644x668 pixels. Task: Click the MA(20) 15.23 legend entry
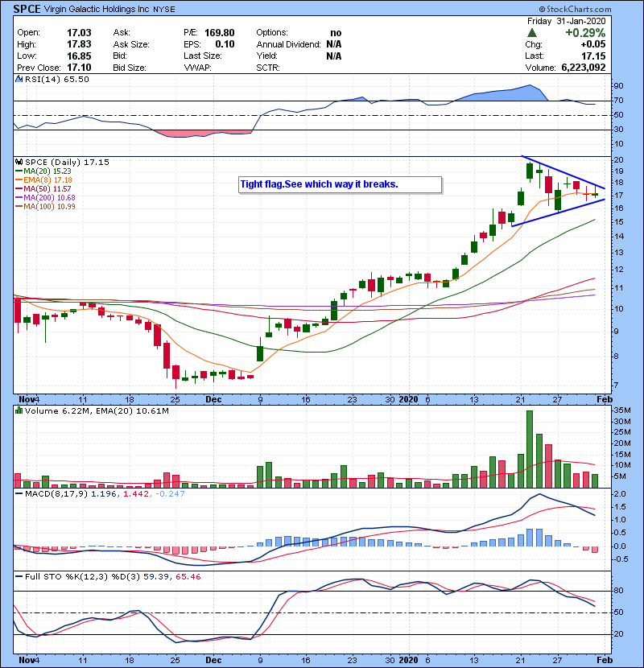pyautogui.click(x=43, y=171)
